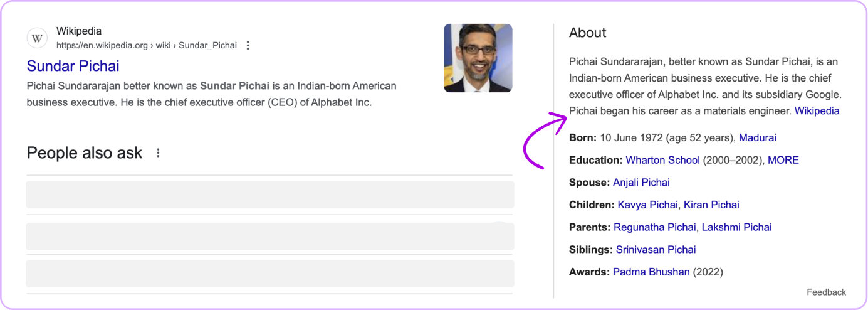Viewport: 868px width, 310px height.
Task: Show MORE education entries
Action: (x=783, y=160)
